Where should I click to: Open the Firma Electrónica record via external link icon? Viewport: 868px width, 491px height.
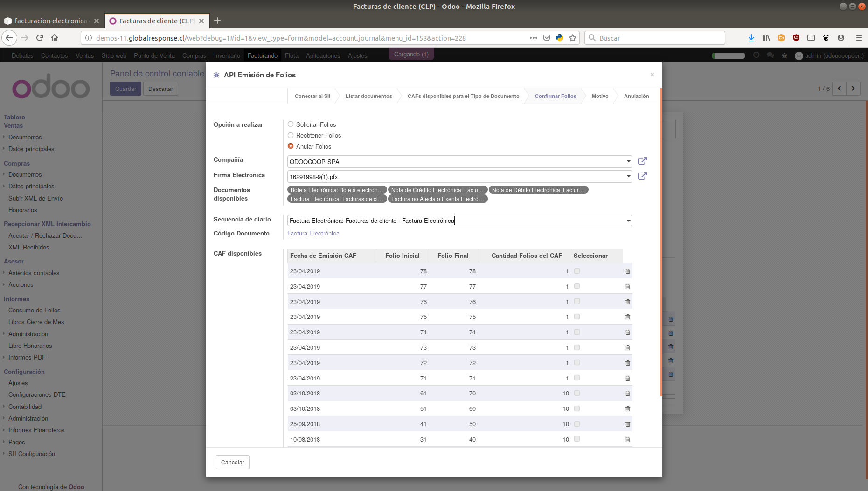642,176
